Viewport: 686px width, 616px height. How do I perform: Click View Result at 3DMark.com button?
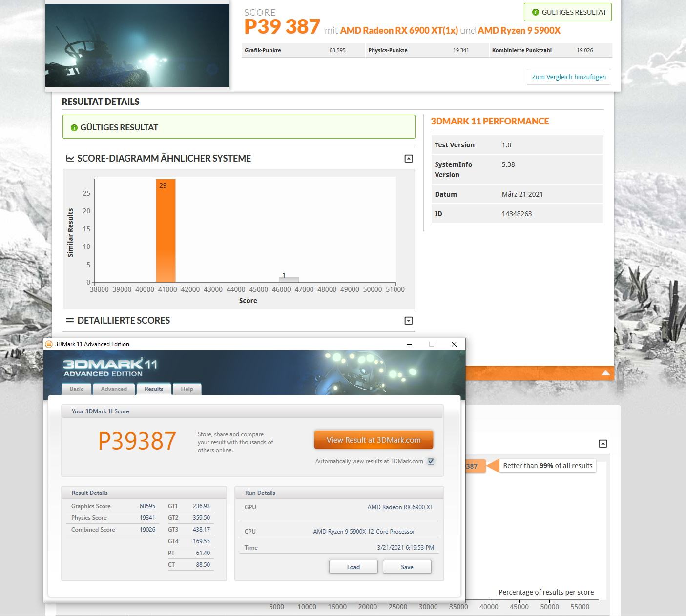coord(374,440)
